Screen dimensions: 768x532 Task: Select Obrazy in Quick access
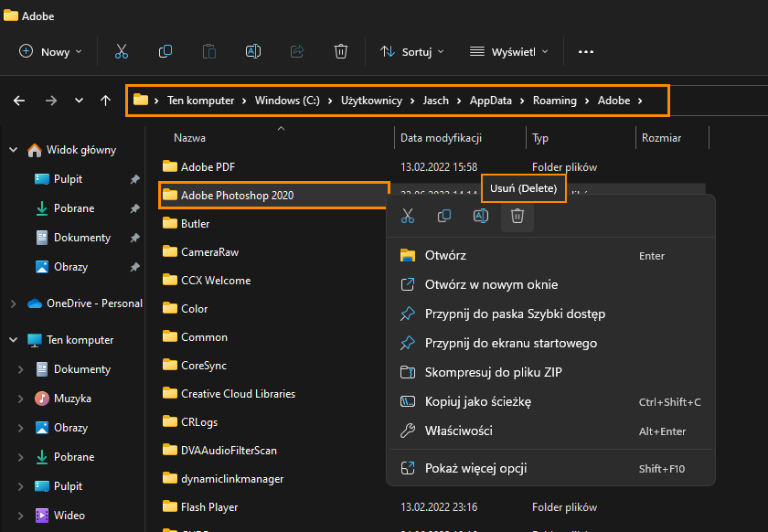(x=71, y=267)
